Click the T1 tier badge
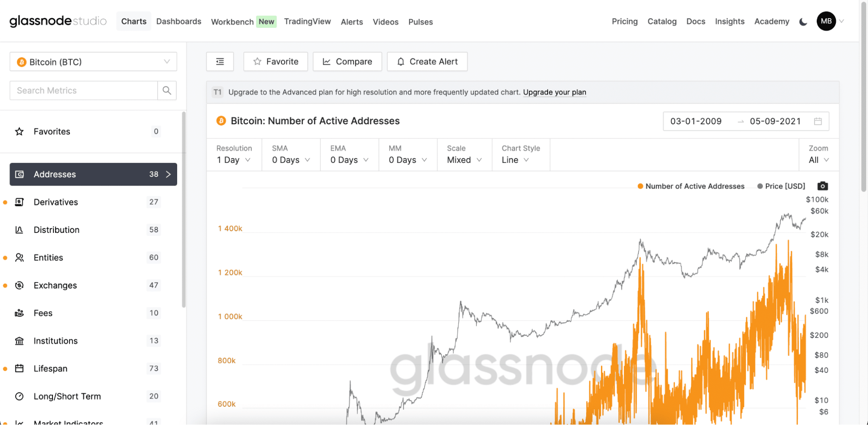This screenshot has height=425, width=868. [218, 92]
